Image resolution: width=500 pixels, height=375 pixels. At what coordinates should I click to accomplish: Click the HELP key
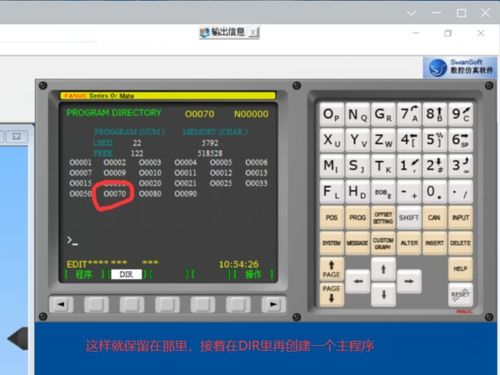click(x=460, y=269)
